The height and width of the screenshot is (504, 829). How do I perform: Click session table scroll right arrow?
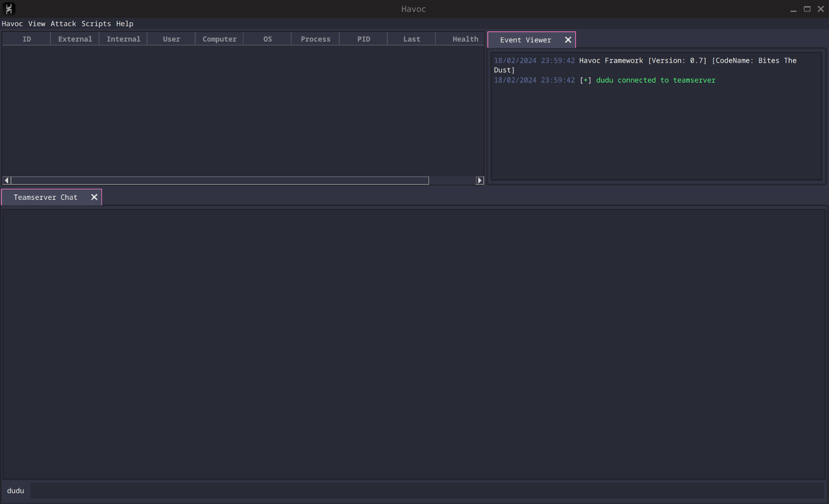pyautogui.click(x=480, y=180)
